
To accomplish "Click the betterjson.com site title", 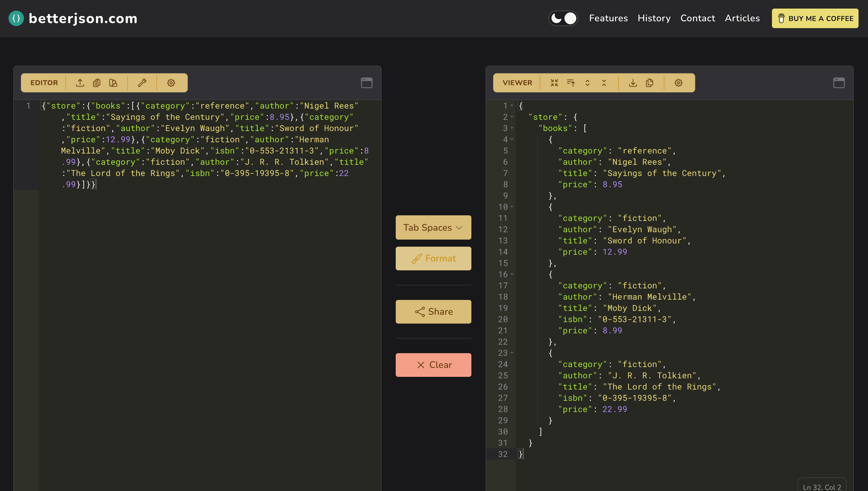I will pos(83,19).
